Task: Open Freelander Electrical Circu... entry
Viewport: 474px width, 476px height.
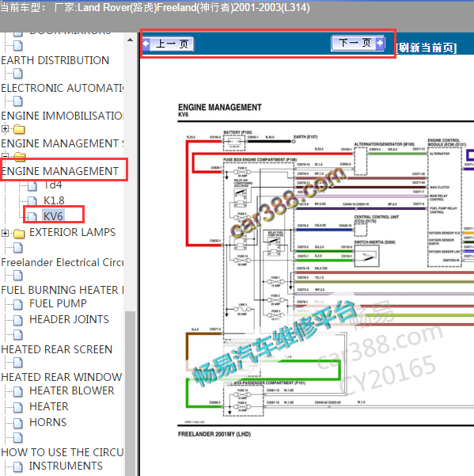Action: pyautogui.click(x=63, y=262)
